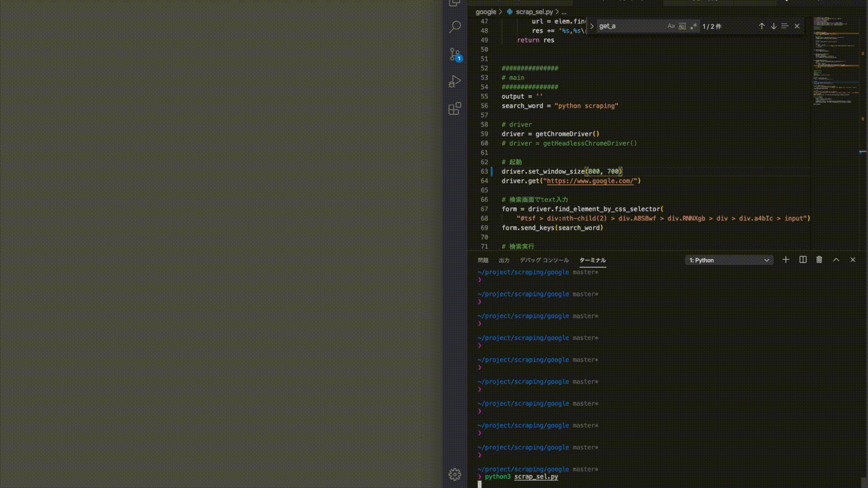Viewport: 868px width, 488px height.
Task: Split the terminal
Action: (803, 260)
